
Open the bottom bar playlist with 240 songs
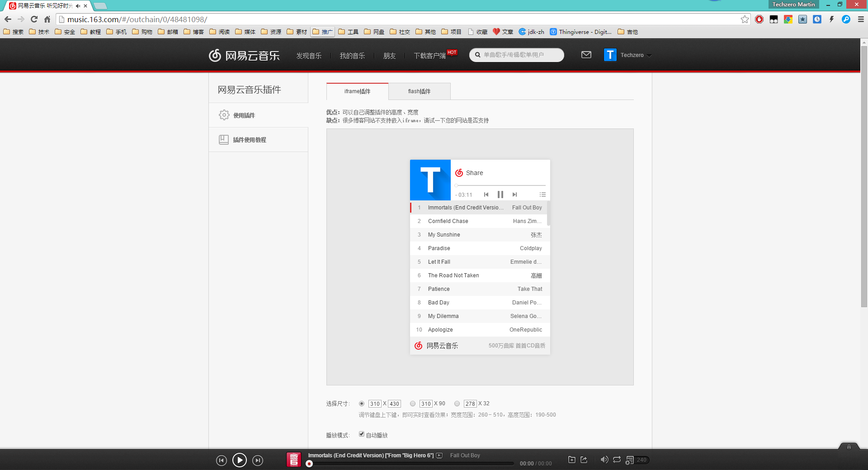pos(637,460)
